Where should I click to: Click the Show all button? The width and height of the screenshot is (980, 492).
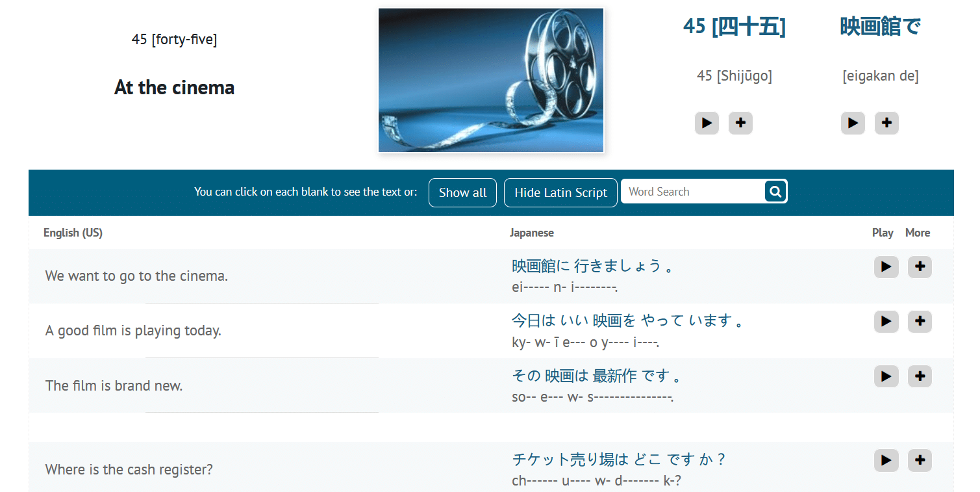pos(462,192)
